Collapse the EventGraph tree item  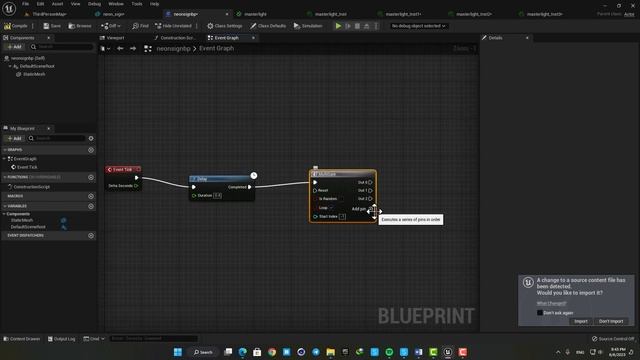(4, 158)
